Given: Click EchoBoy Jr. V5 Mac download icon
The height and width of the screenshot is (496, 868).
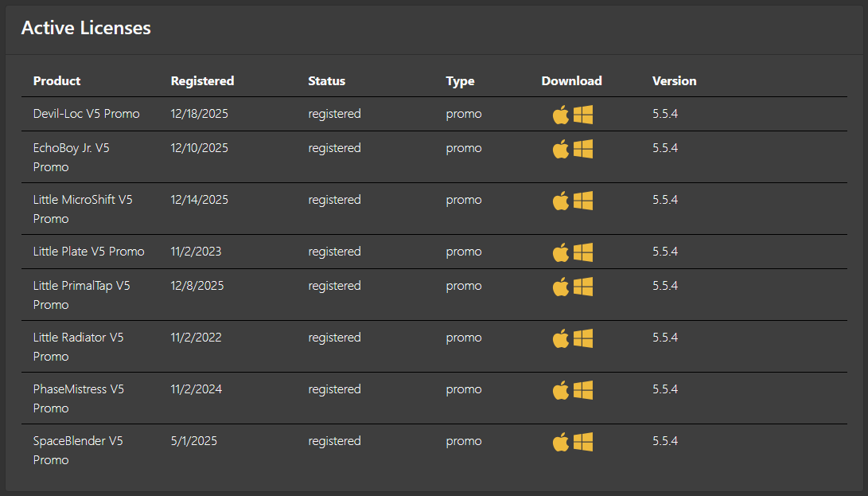Looking at the screenshot, I should point(561,149).
